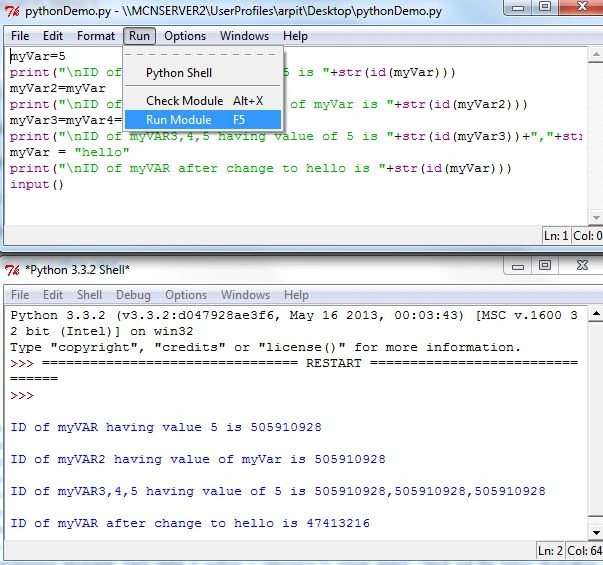Viewport: 603px width, 565px height.
Task: Open Options menu in editor window
Action: 185,36
